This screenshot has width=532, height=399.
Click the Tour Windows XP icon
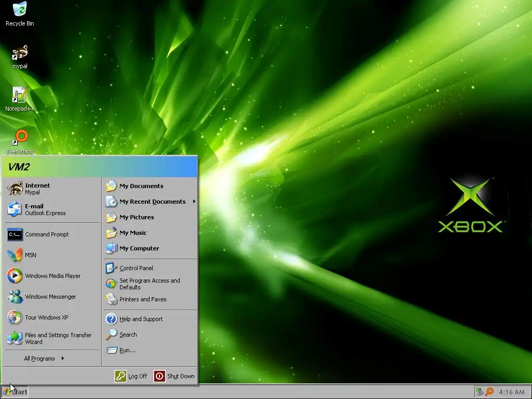pyautogui.click(x=15, y=317)
